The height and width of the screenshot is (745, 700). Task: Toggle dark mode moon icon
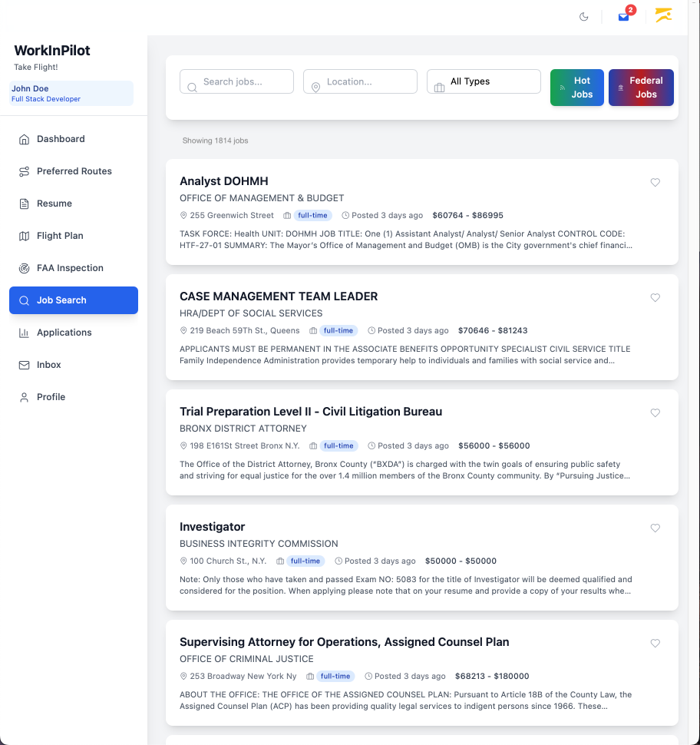(x=583, y=17)
